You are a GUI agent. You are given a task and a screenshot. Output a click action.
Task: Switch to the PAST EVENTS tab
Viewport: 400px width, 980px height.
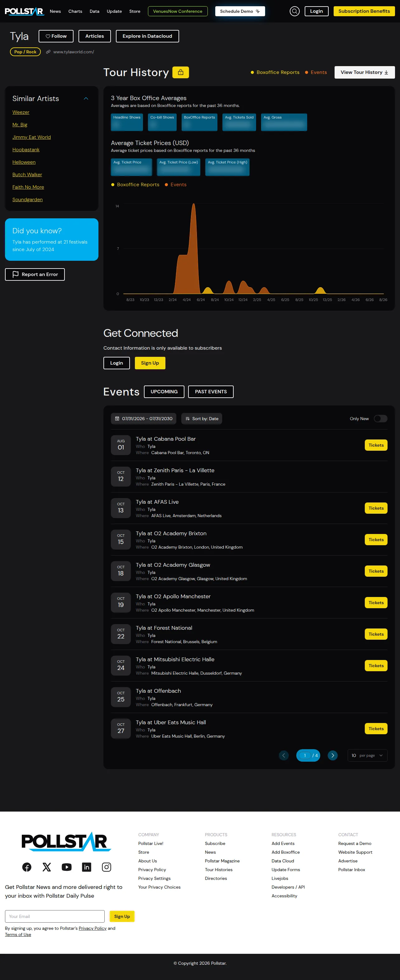tap(211, 392)
